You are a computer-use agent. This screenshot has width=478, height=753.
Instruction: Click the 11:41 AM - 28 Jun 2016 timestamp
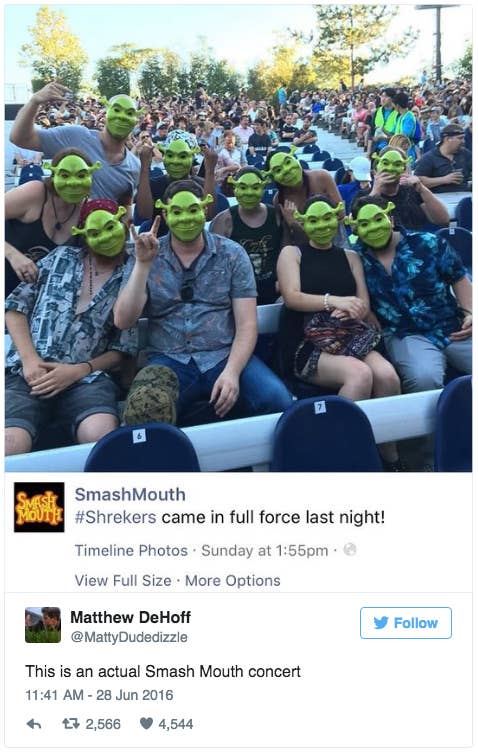tap(99, 695)
